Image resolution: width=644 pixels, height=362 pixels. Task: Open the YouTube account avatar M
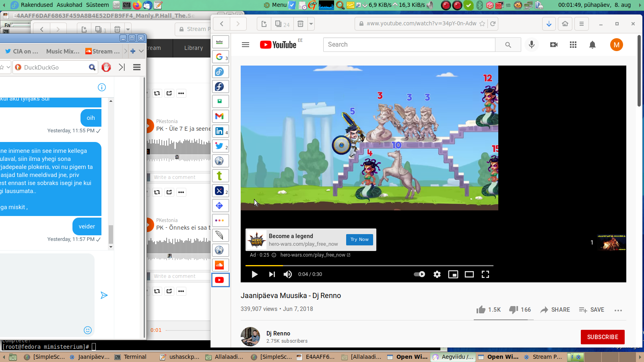617,45
